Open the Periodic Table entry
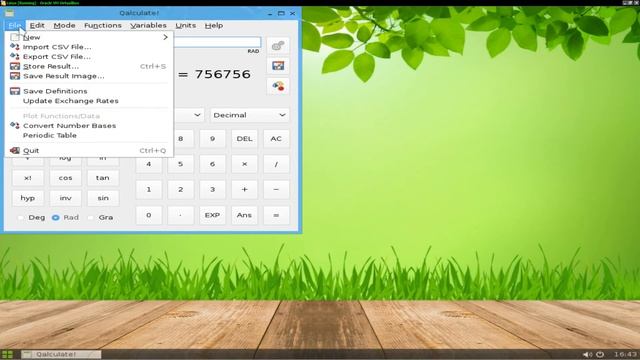The height and width of the screenshot is (360, 640). (x=89, y=136)
